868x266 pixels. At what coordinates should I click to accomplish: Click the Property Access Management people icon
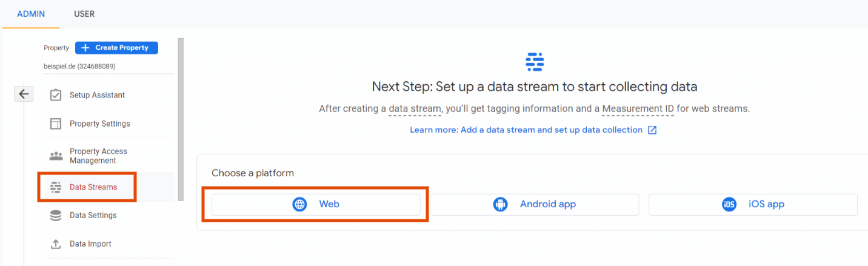(56, 156)
